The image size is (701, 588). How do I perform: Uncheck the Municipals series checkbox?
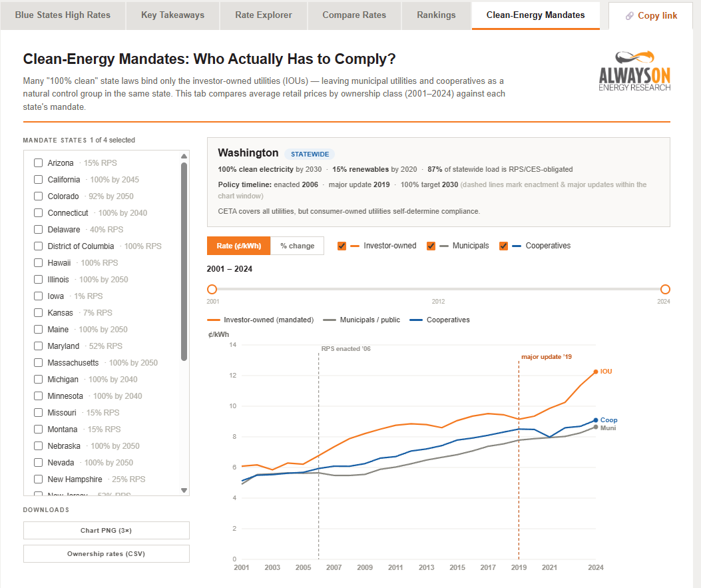pos(431,246)
